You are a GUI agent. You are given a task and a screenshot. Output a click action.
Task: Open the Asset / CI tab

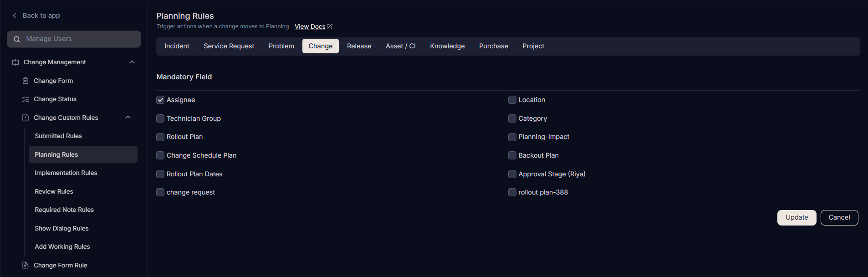pos(401,46)
